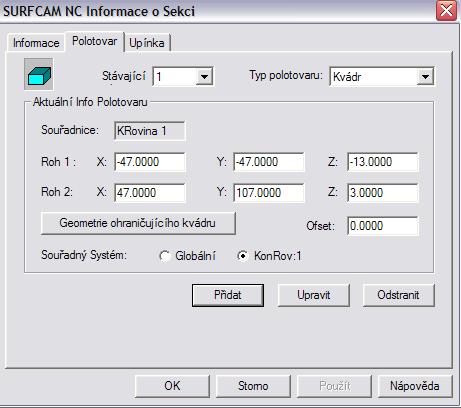Confirm the dialog with OK

point(172,386)
